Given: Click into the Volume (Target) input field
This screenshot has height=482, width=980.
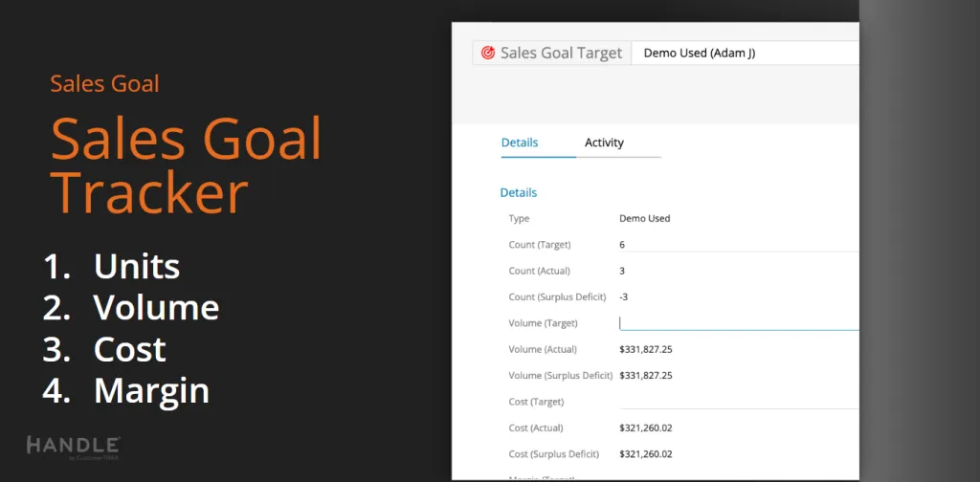Looking at the screenshot, I should pyautogui.click(x=739, y=323).
